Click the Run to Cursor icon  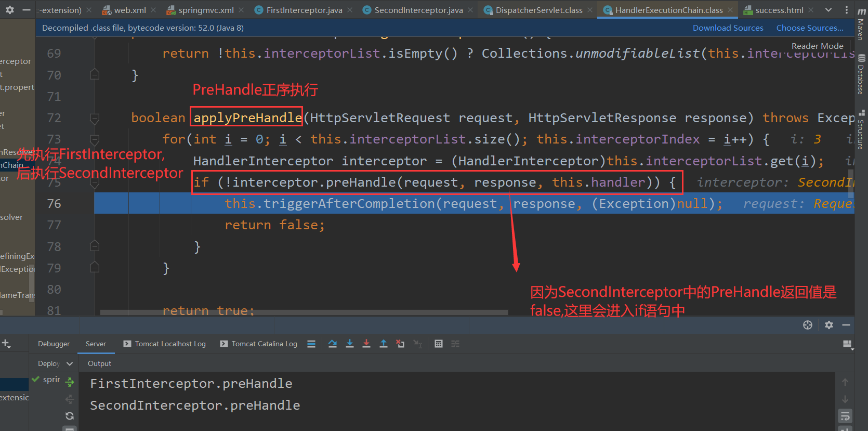417,344
